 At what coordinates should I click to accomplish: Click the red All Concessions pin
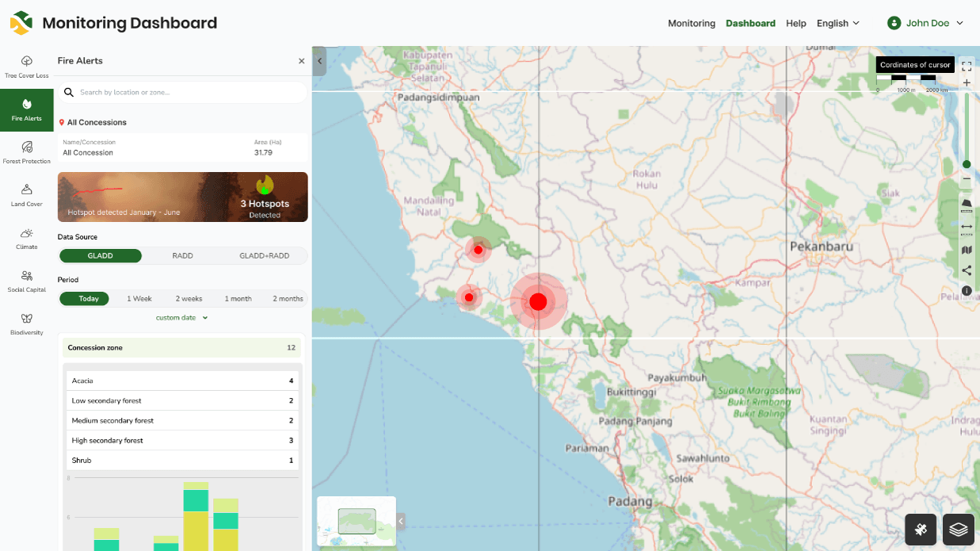(x=62, y=123)
